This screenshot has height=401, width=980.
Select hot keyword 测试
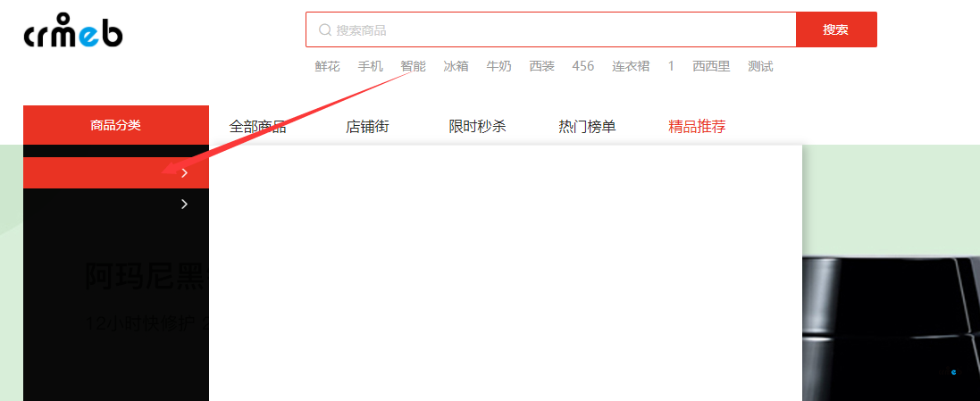760,66
